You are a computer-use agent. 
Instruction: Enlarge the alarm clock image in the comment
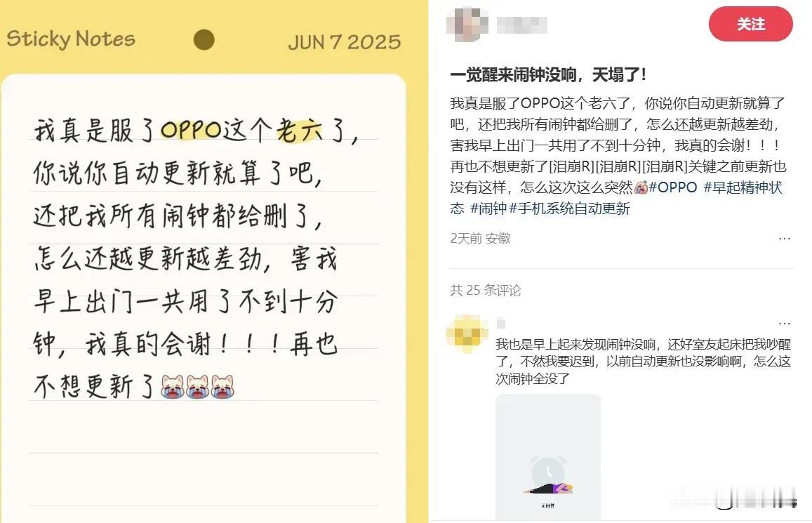coord(548,457)
